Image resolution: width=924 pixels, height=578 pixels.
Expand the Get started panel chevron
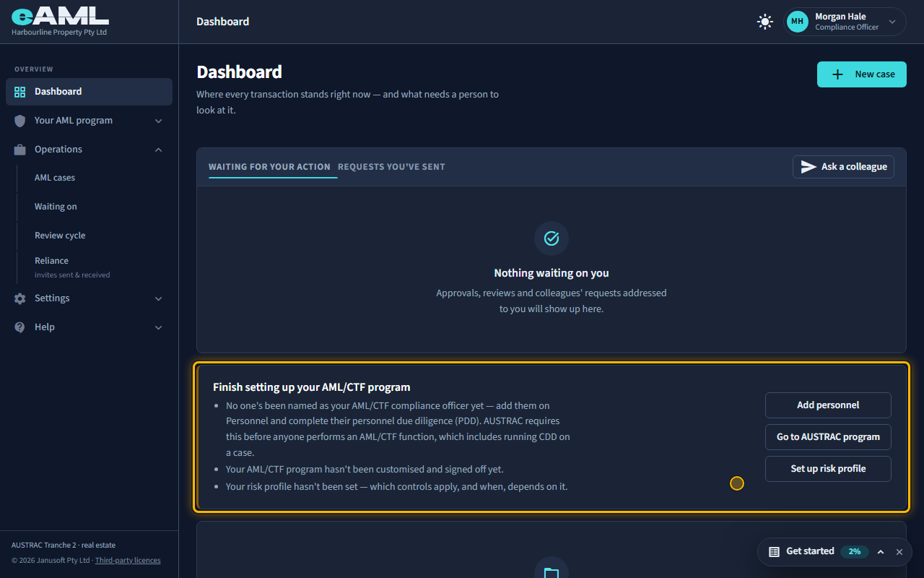[881, 552]
